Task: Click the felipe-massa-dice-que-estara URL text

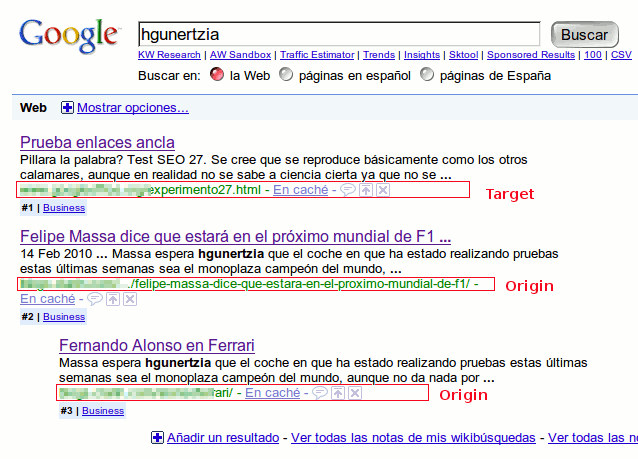Action: (x=299, y=284)
